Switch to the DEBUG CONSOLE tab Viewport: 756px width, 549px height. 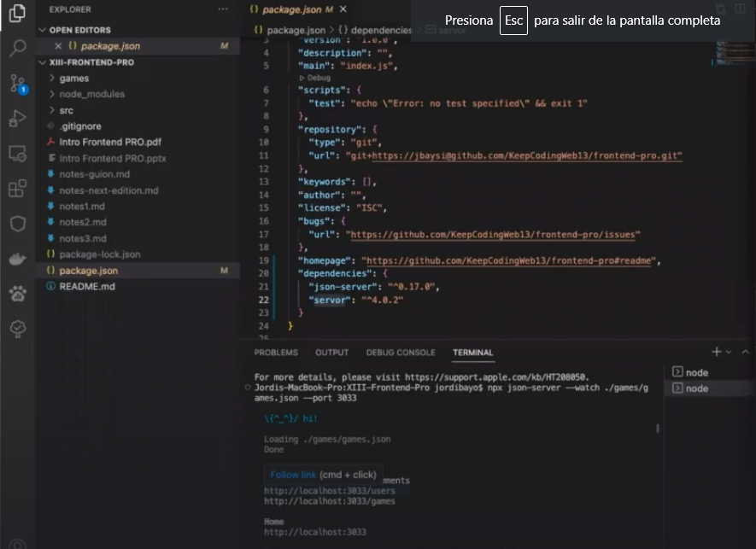[x=401, y=353]
